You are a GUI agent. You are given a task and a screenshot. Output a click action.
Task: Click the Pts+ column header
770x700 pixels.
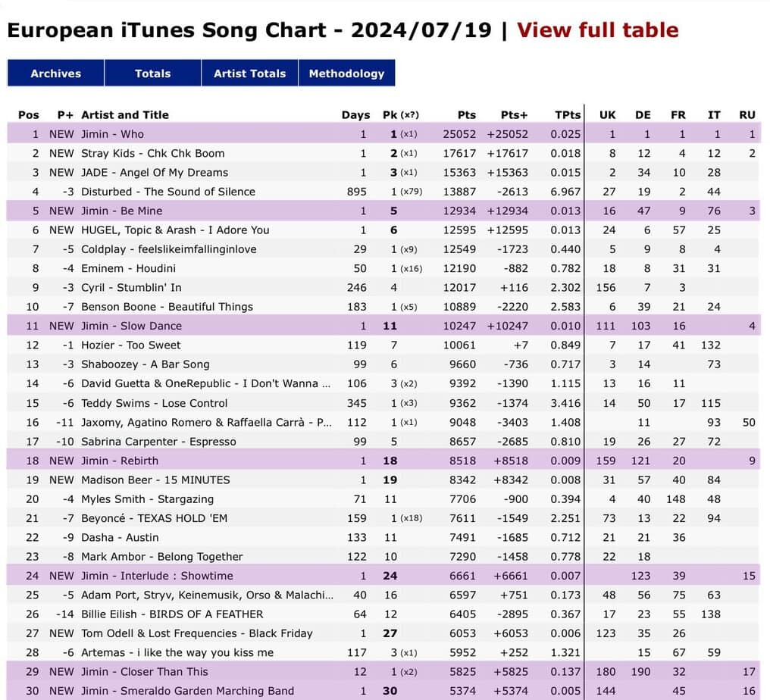click(x=514, y=115)
